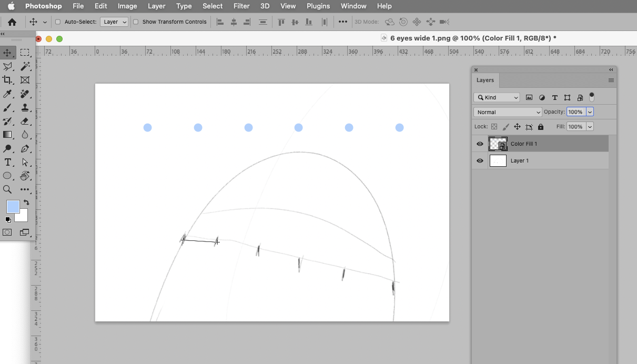
Task: Open the Layers panel options menu
Action: click(x=611, y=80)
